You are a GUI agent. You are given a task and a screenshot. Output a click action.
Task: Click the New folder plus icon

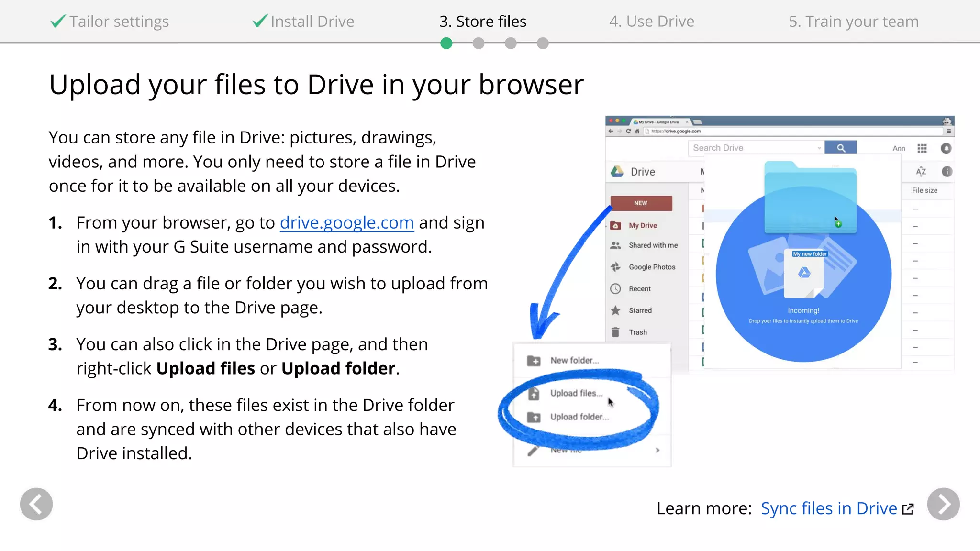coord(534,361)
